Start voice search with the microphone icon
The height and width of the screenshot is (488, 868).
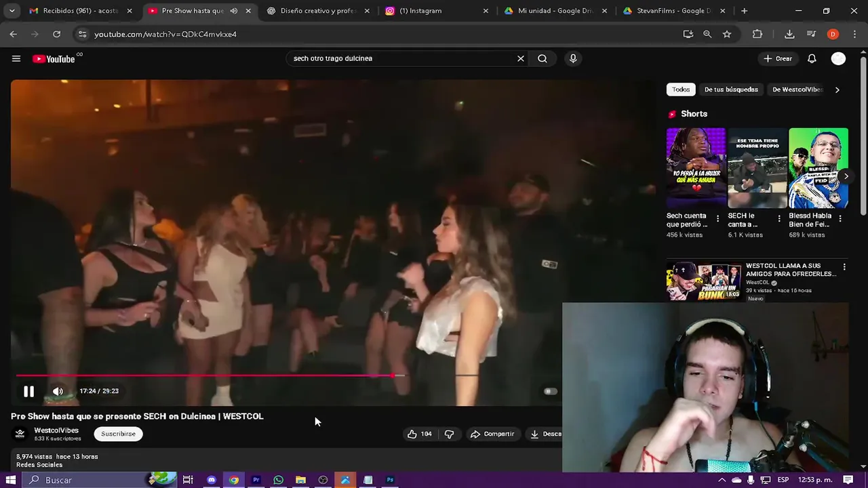tap(573, 58)
